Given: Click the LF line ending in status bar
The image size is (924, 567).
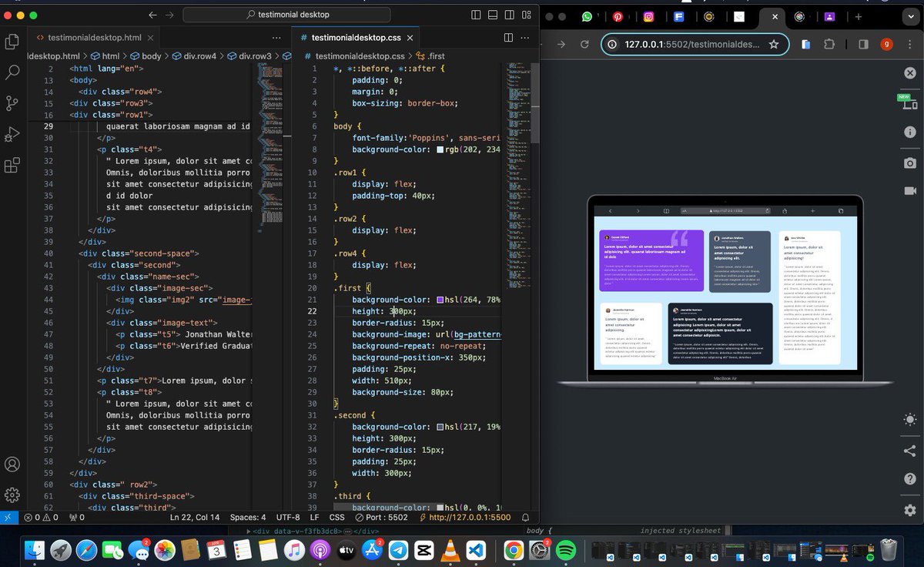Looking at the screenshot, I should point(314,518).
